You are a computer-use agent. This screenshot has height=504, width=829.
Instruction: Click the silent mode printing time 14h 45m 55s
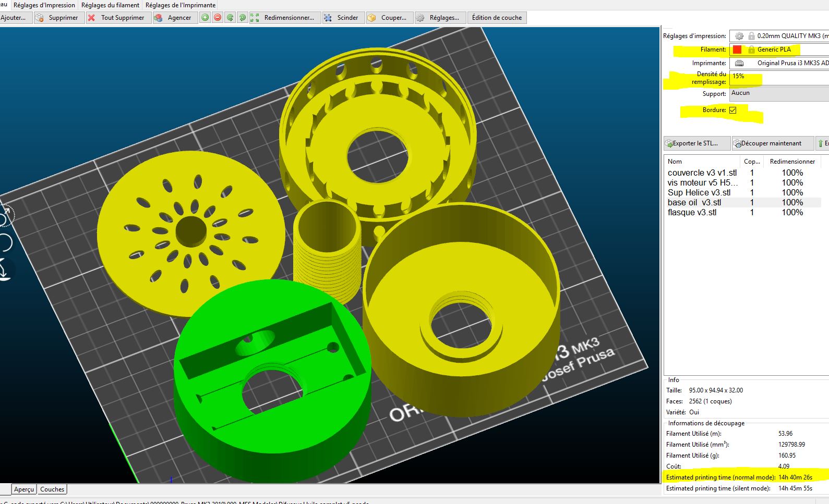(795, 488)
